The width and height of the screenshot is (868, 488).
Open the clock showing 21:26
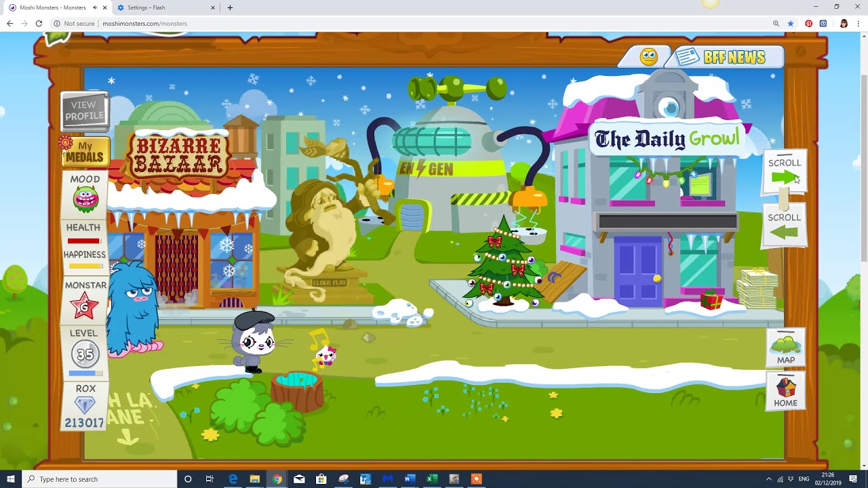click(828, 479)
